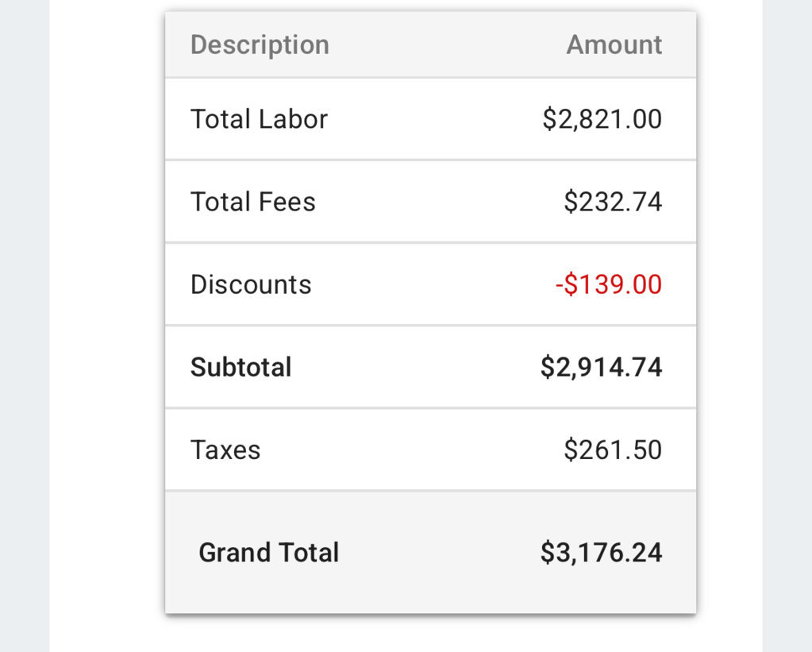Image resolution: width=812 pixels, height=652 pixels.
Task: Select the Taxes row label
Action: tap(225, 449)
